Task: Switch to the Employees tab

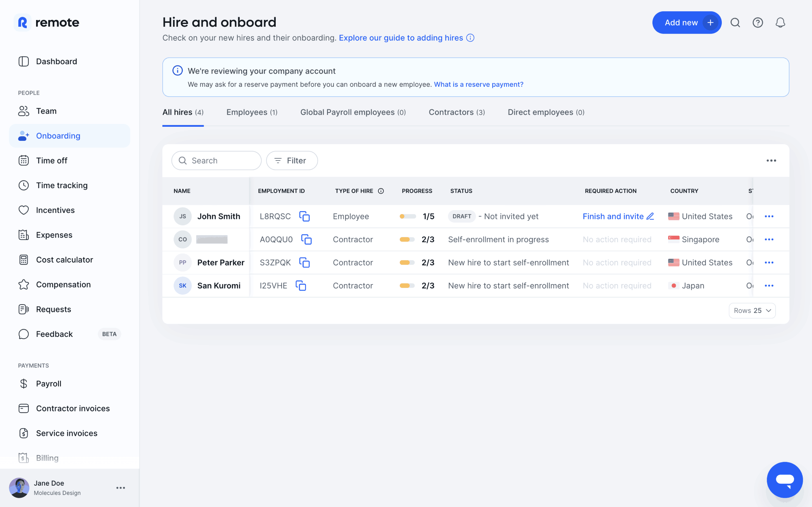Action: 252,112
